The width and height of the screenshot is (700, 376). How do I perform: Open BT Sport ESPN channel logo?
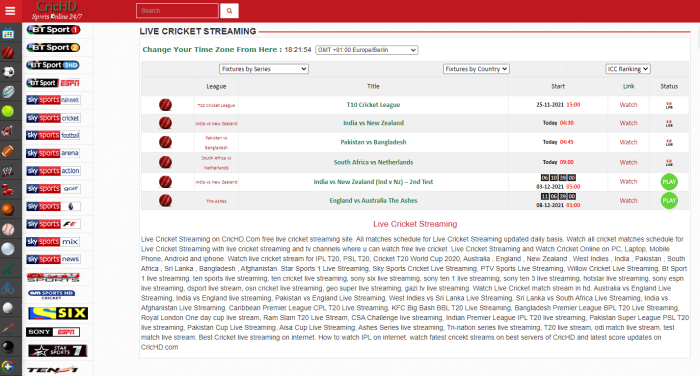[x=53, y=83]
